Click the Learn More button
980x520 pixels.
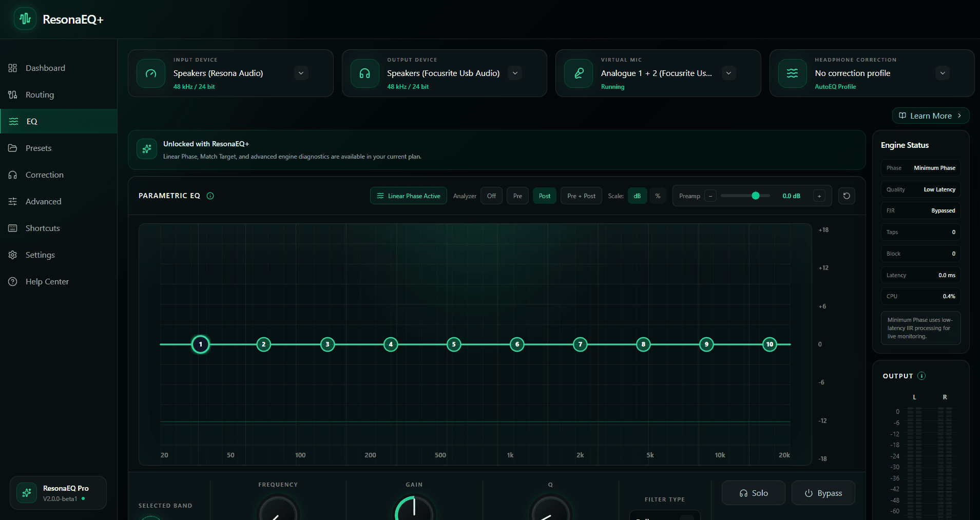pyautogui.click(x=931, y=115)
